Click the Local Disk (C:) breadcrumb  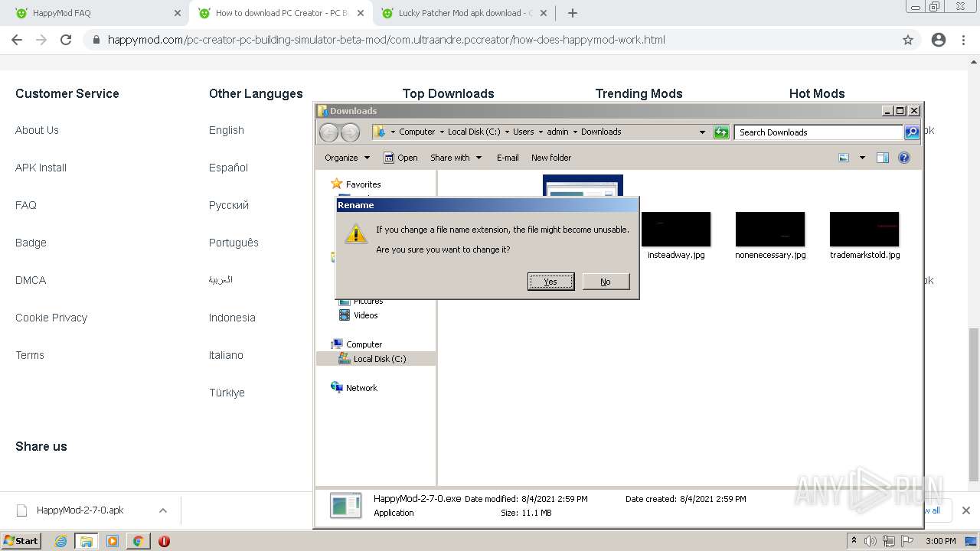[x=474, y=132]
